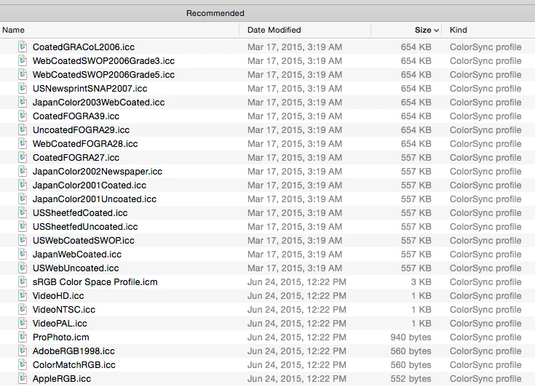The image size is (535, 392).
Task: Click the USWebCoatedSWOP.icc file icon
Action: click(23, 240)
